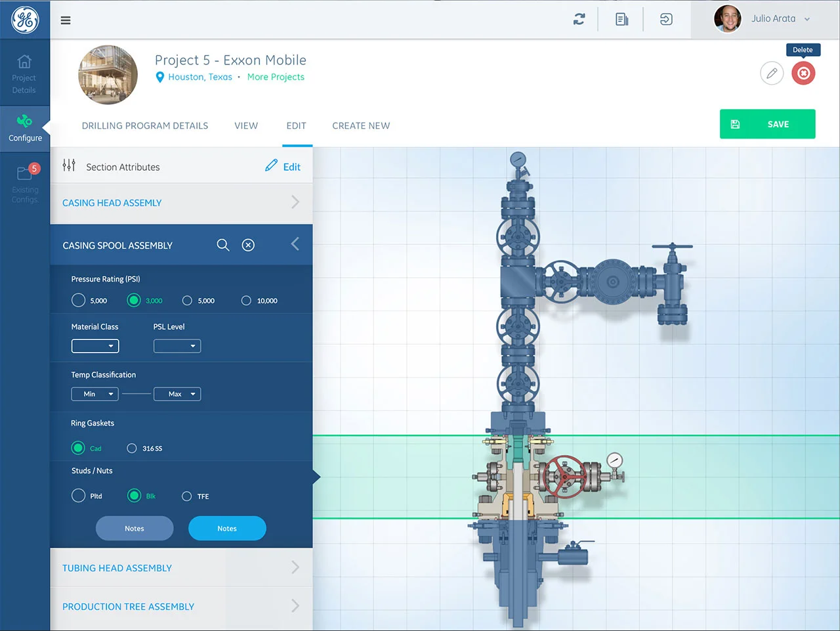This screenshot has width=840, height=631.
Task: Select Blk studs/nuts option
Action: pos(134,496)
